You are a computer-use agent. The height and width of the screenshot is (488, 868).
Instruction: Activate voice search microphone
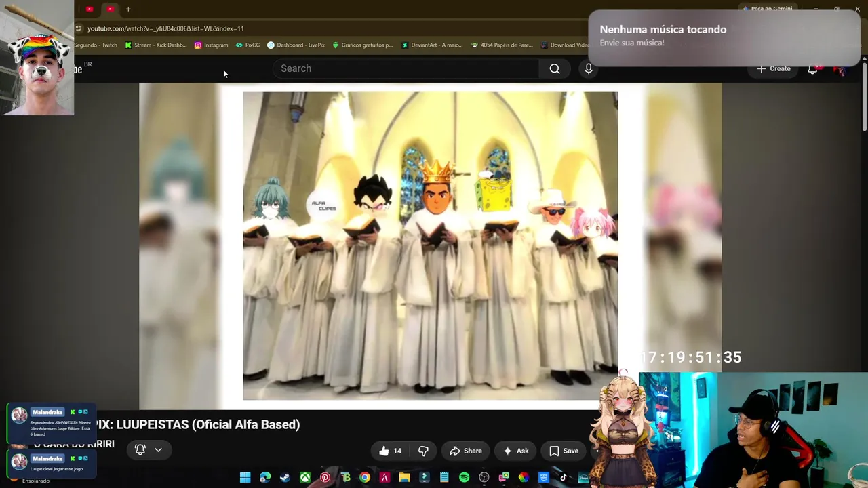[589, 68]
